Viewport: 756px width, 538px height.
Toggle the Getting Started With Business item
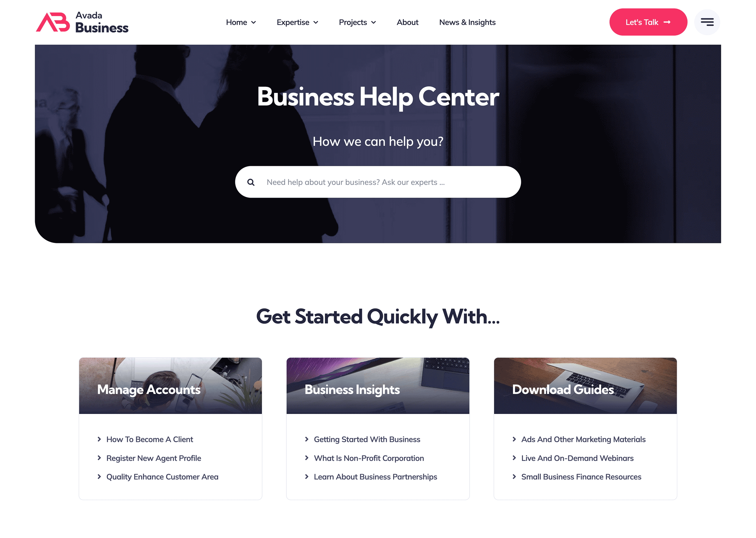(x=367, y=439)
